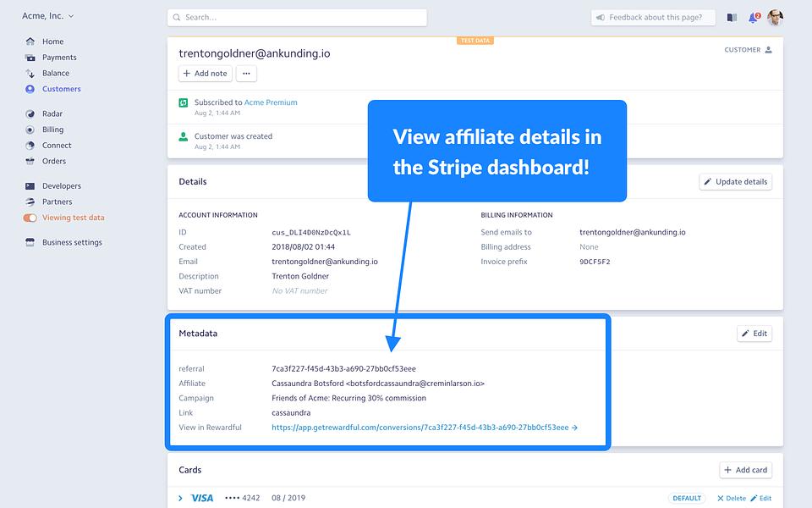
Task: Open Balance page
Action: (56, 74)
